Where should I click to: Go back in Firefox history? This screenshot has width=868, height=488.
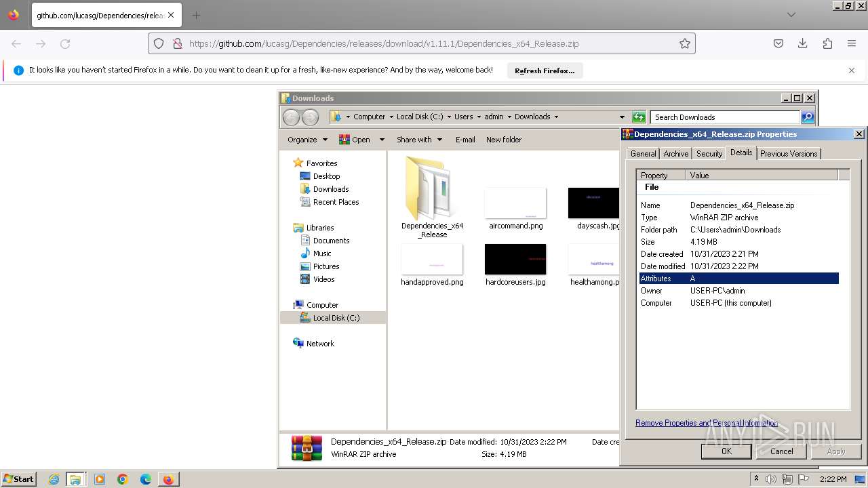pyautogui.click(x=16, y=43)
